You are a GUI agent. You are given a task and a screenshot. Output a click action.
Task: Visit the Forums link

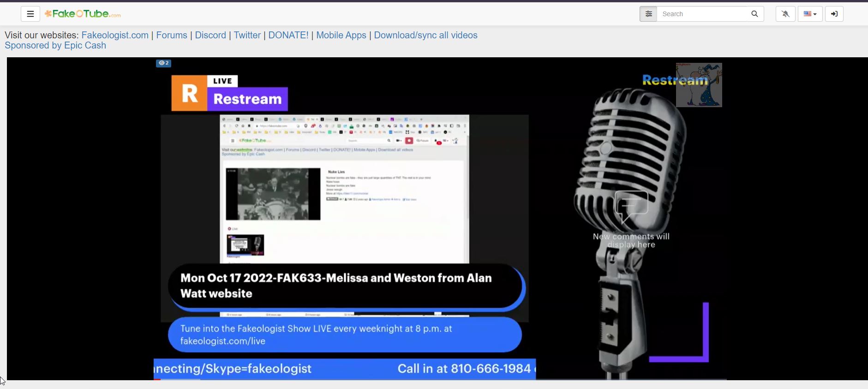[172, 35]
